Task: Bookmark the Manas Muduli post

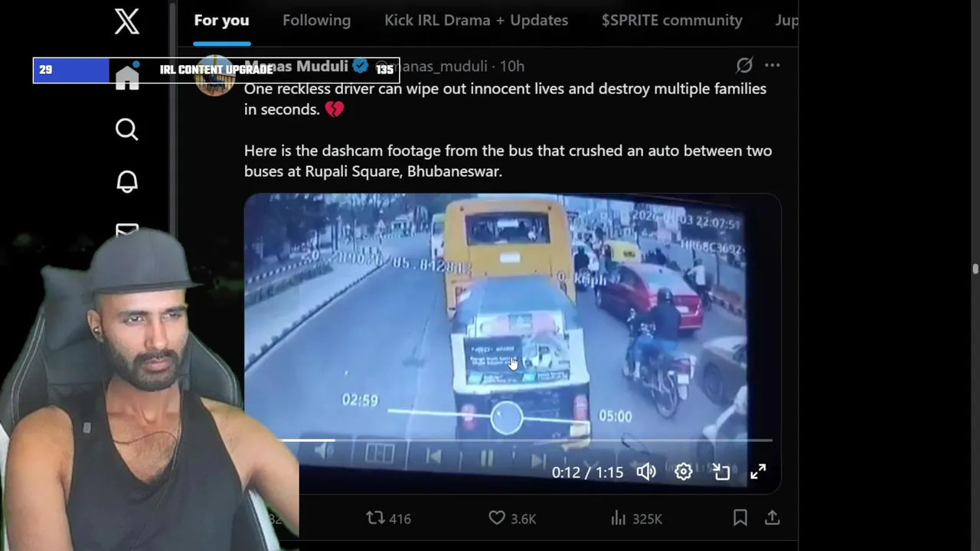Action: 740,518
